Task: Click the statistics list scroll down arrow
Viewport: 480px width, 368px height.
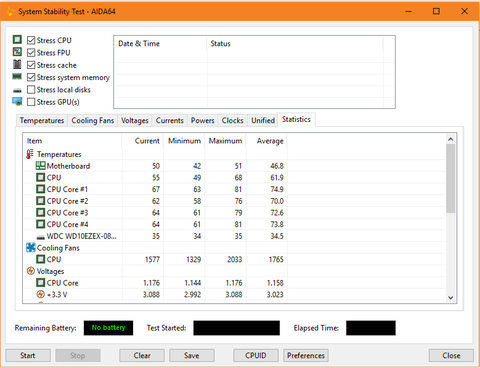Action: (x=451, y=297)
